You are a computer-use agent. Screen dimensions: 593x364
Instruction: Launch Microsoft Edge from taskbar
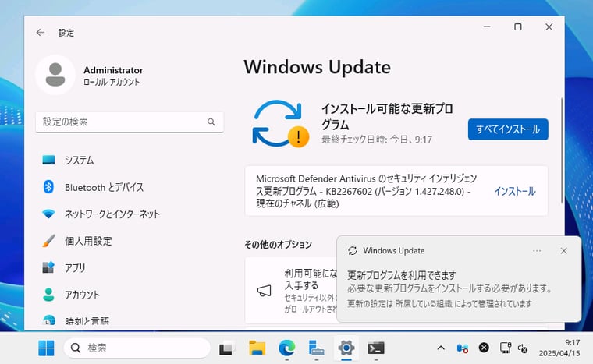[x=287, y=348]
